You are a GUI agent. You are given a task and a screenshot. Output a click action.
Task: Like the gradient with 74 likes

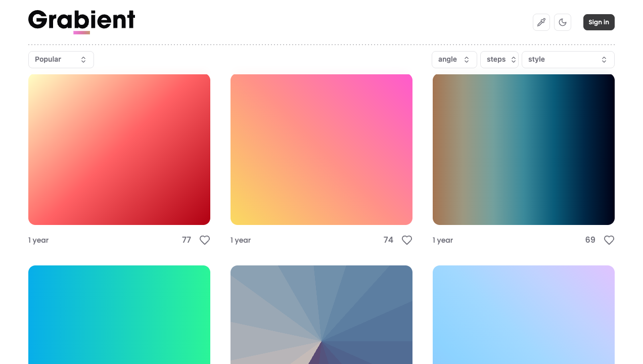407,240
